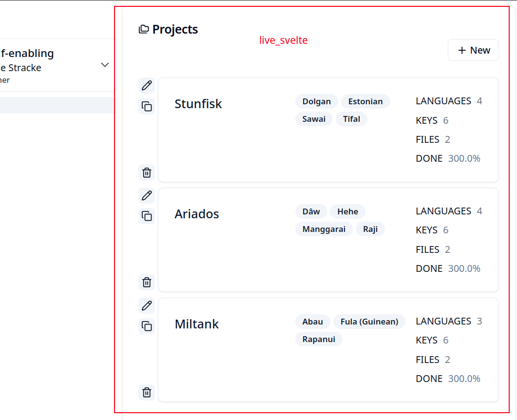The height and width of the screenshot is (420, 517).
Task: Click the Dâw language tag
Action: click(311, 211)
